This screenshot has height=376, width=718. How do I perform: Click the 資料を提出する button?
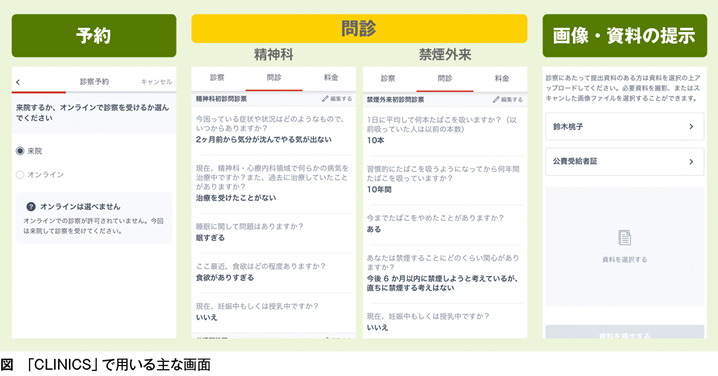(x=625, y=332)
